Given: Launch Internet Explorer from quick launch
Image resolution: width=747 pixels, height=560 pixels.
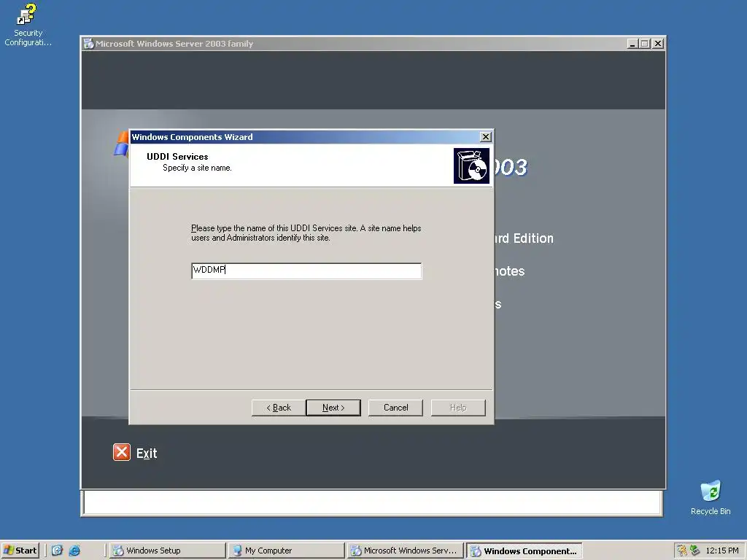Looking at the screenshot, I should [74, 551].
